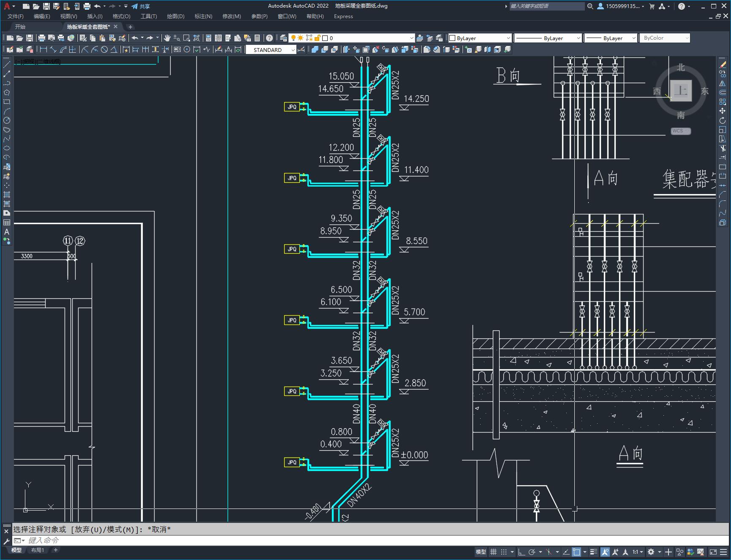Open the 1:1 annotation scale dropdown
Viewport: 731px width, 560px height.
coord(638,552)
